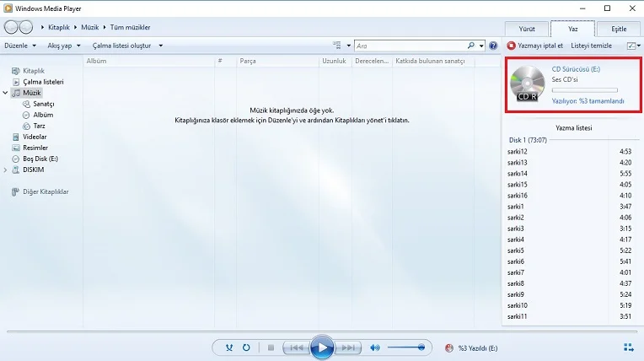The height and width of the screenshot is (361, 644).
Task: Click the CD Sürücüsü (E:) link
Action: [x=576, y=69]
